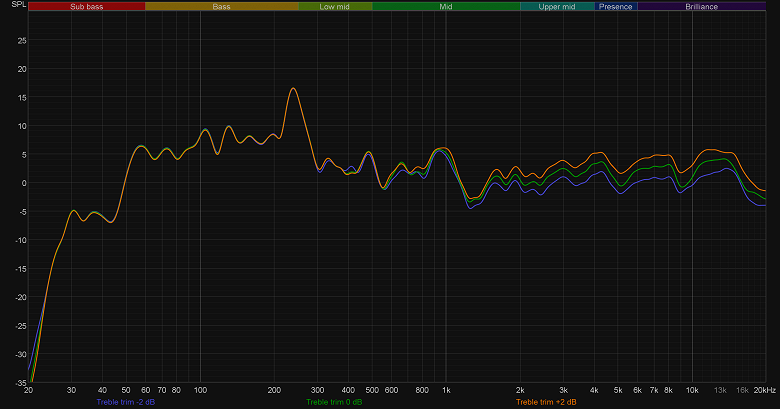Click the SPL axis label
The width and height of the screenshot is (780, 409).
pos(19,4)
